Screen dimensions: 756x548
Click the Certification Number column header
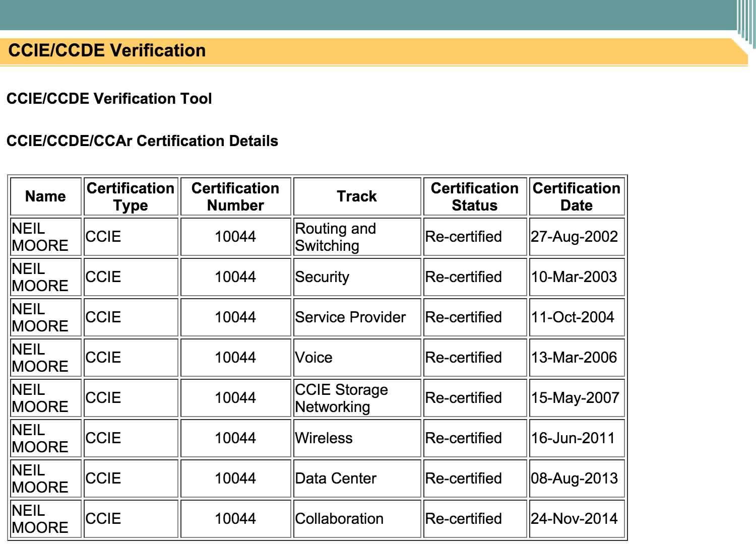(x=235, y=196)
